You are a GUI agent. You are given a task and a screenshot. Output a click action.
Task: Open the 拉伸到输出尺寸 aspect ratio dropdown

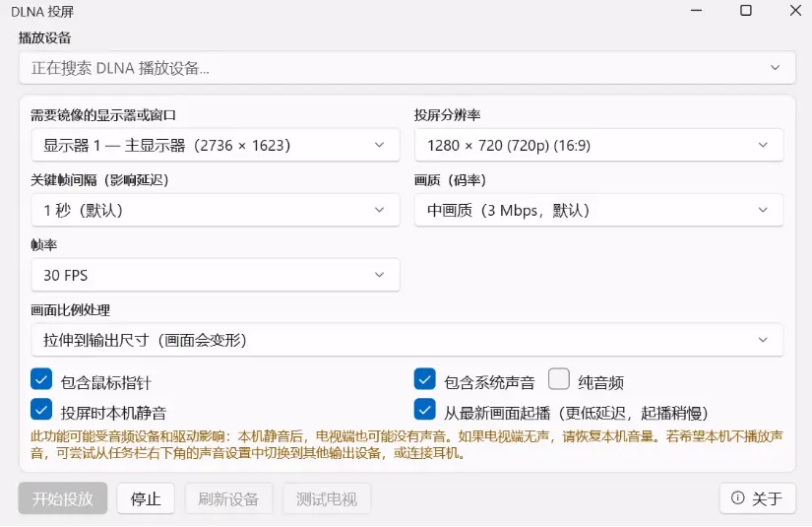click(407, 340)
